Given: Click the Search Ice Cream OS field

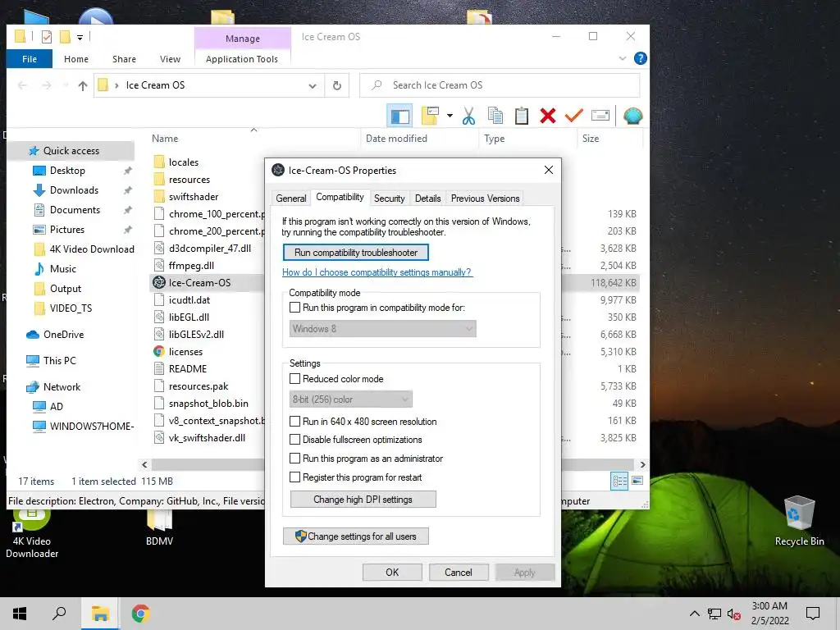Looking at the screenshot, I should point(500,85).
